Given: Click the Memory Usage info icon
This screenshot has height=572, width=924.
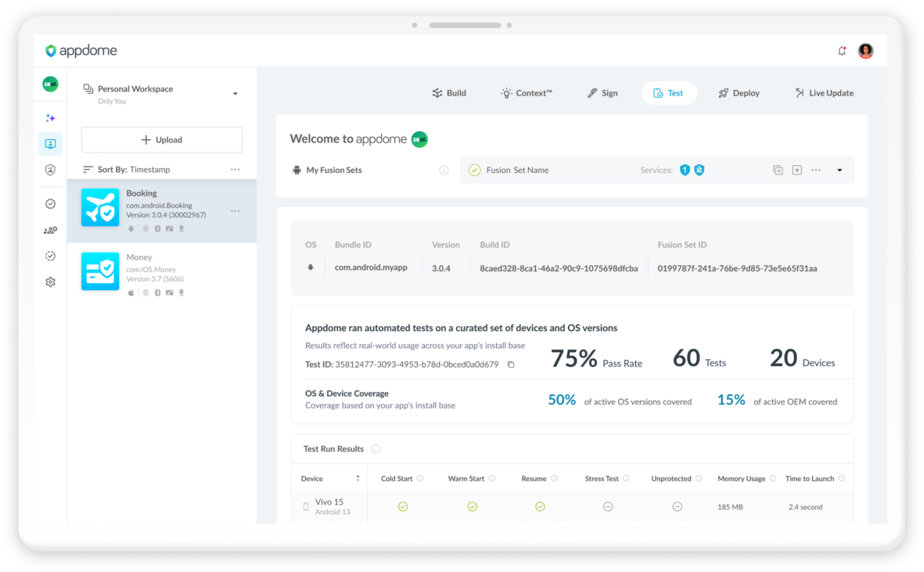Looking at the screenshot, I should tap(772, 478).
